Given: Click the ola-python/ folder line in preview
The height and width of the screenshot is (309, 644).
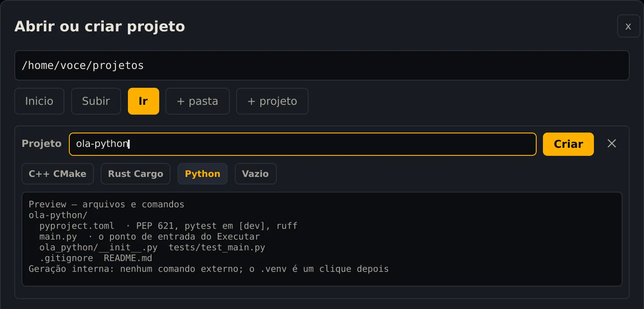Looking at the screenshot, I should [x=58, y=215].
